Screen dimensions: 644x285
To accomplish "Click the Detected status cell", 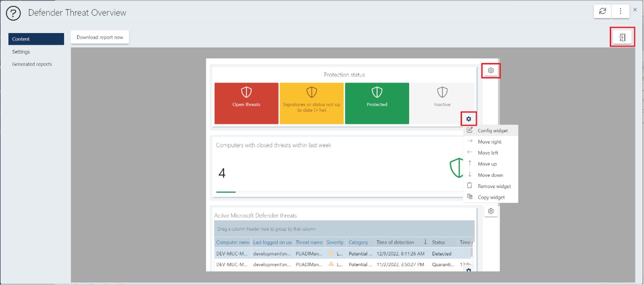I will [444, 253].
